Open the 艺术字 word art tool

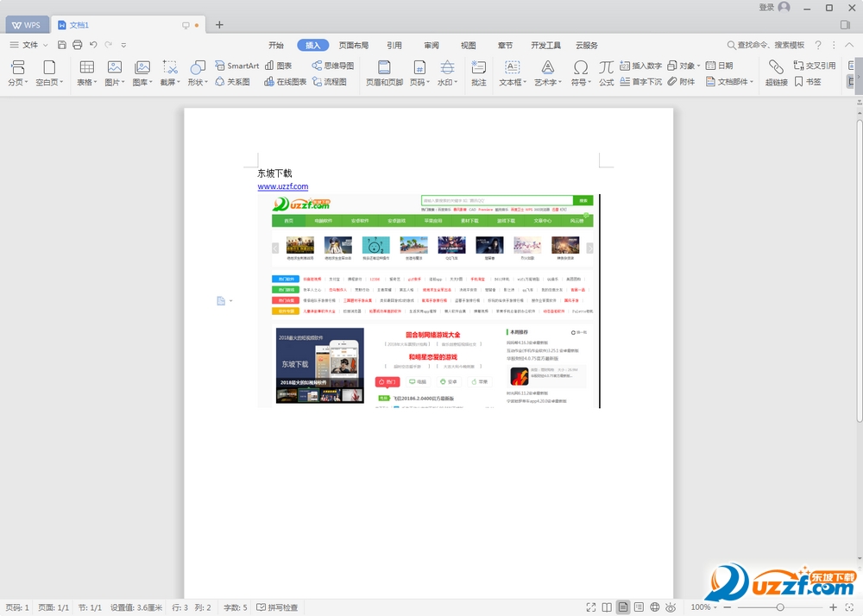tap(548, 72)
